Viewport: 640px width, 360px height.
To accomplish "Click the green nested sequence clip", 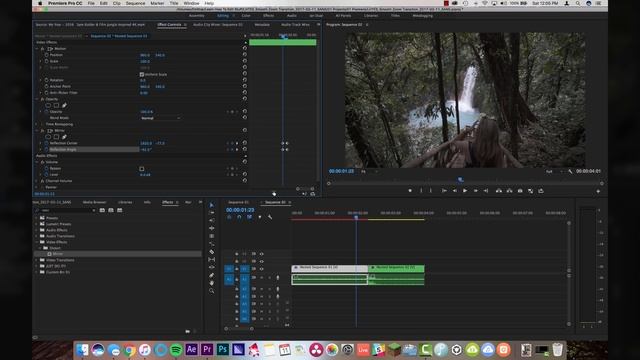I will (396, 268).
